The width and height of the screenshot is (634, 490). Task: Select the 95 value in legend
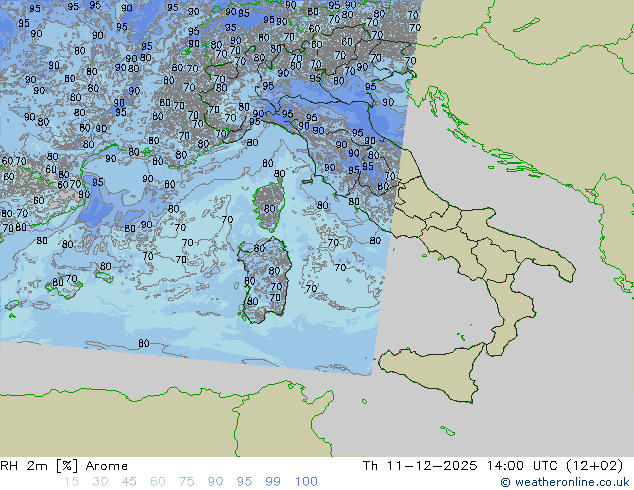click(x=244, y=482)
